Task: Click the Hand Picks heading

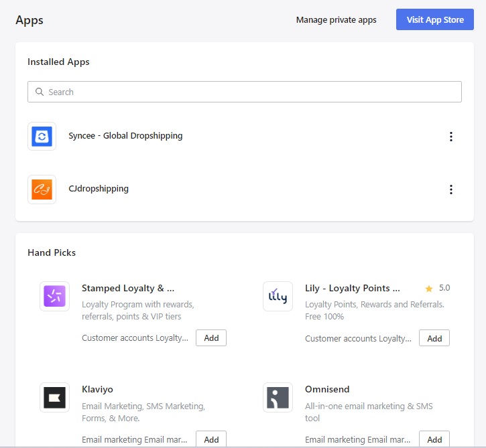Action: pos(52,252)
